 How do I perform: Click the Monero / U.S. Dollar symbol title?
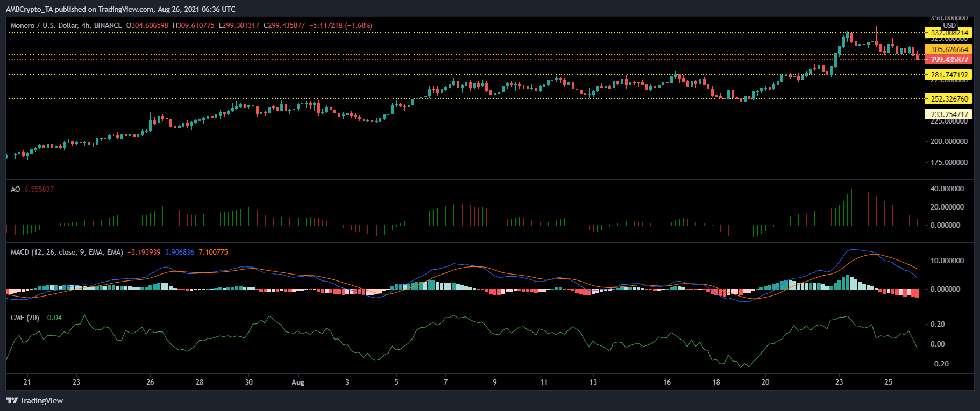click(x=66, y=25)
